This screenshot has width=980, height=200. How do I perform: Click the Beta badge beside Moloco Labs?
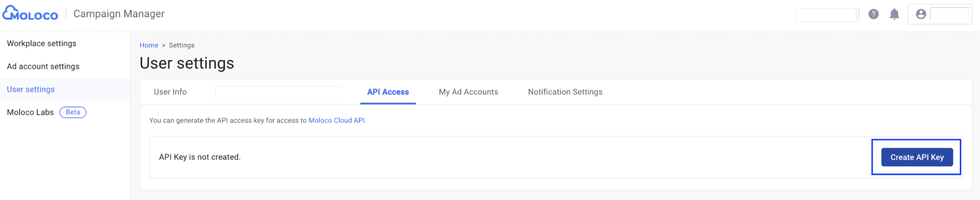pos(73,113)
